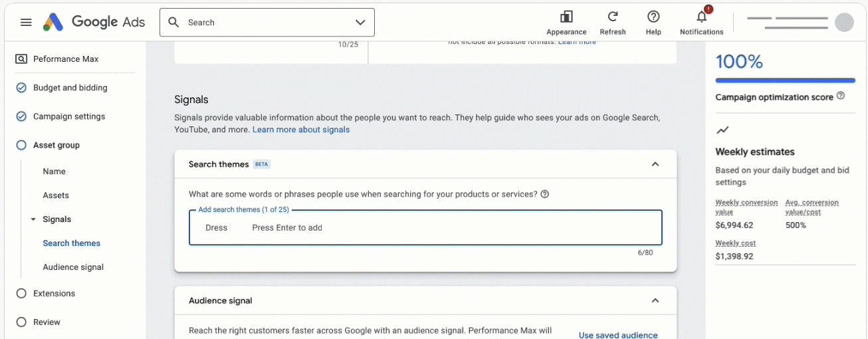Click help icon beside Campaign optimization score

click(x=841, y=96)
